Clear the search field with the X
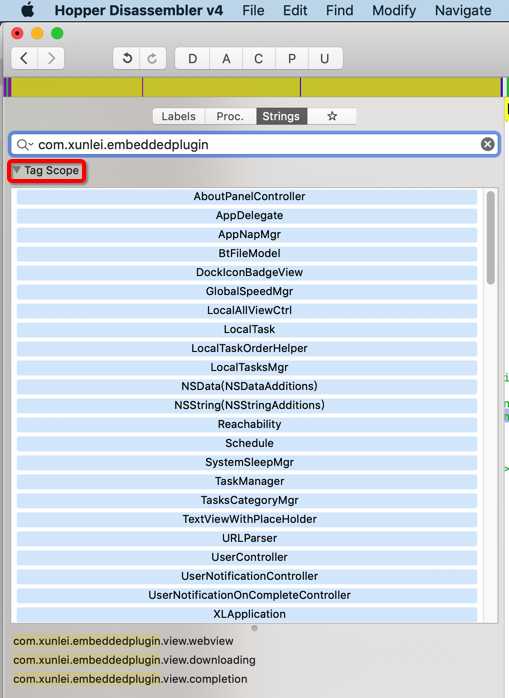Viewport: 509px width, 698px height. 488,144
